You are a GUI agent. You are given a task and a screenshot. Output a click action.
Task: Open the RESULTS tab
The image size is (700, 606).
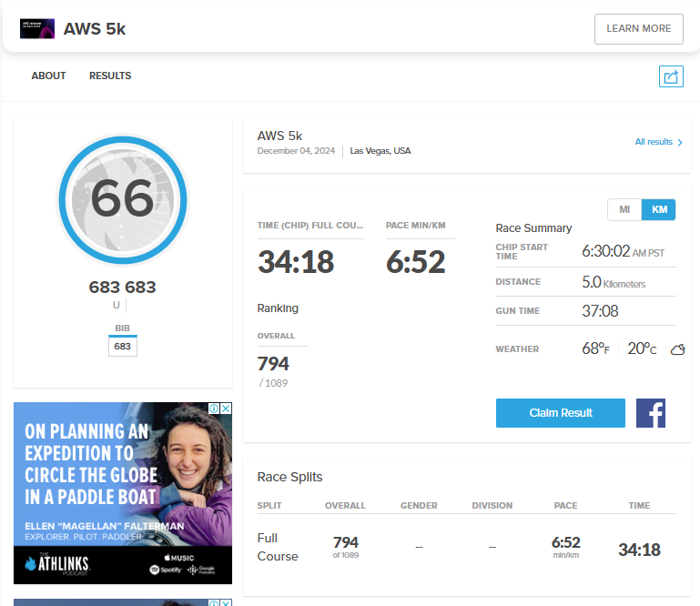pos(110,76)
